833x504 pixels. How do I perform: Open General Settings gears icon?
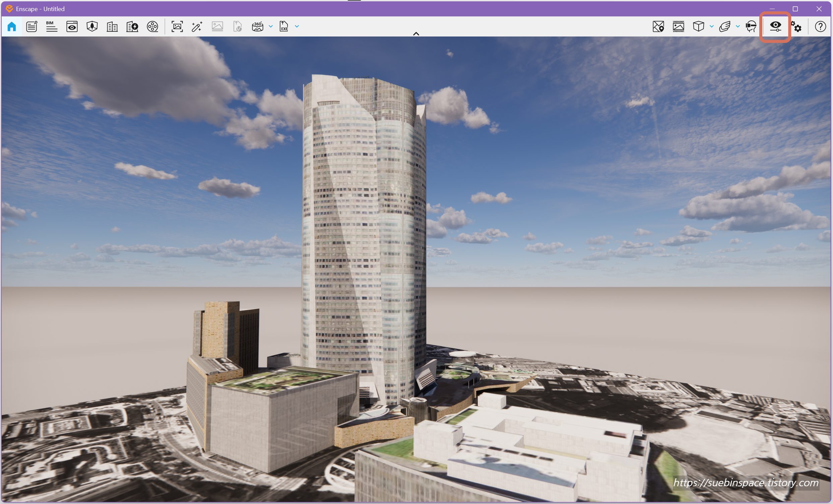click(796, 26)
